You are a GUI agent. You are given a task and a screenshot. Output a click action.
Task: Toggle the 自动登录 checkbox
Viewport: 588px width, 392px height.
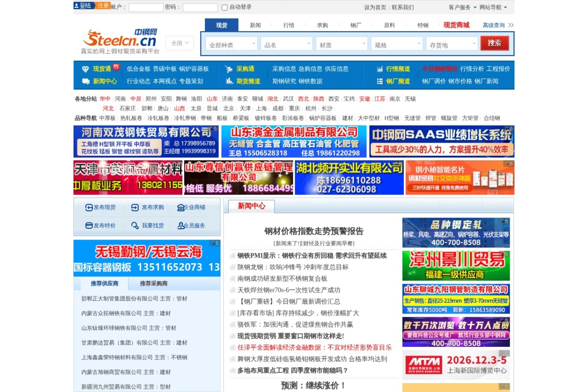tap(224, 7)
